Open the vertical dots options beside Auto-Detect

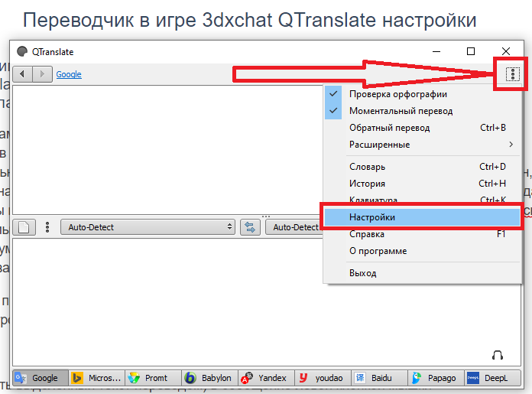click(x=47, y=227)
